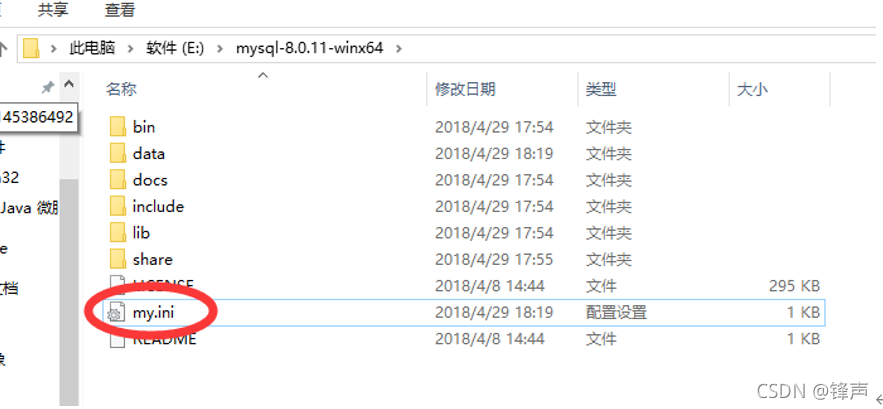The width and height of the screenshot is (883, 409).
Task: Select the data folder icon
Action: click(118, 153)
